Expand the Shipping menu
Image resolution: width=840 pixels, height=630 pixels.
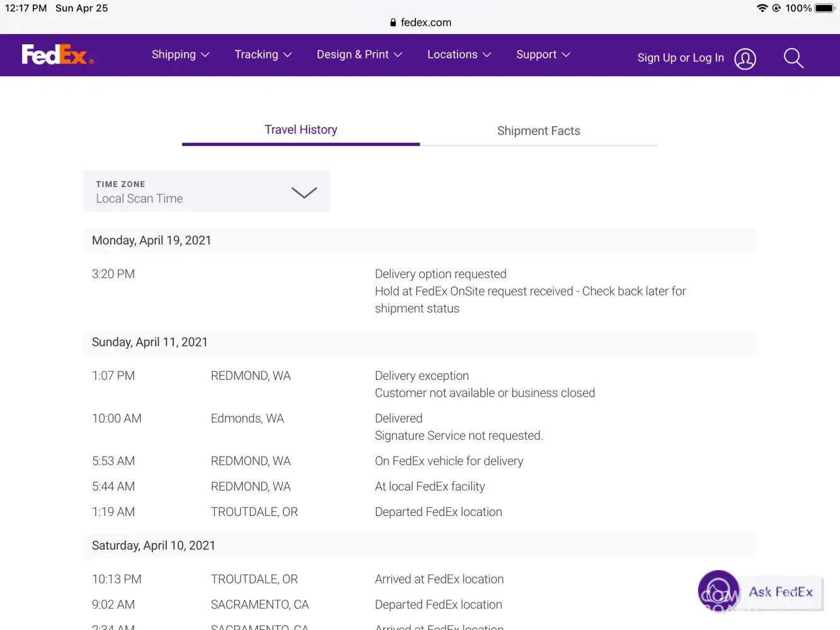(x=180, y=55)
